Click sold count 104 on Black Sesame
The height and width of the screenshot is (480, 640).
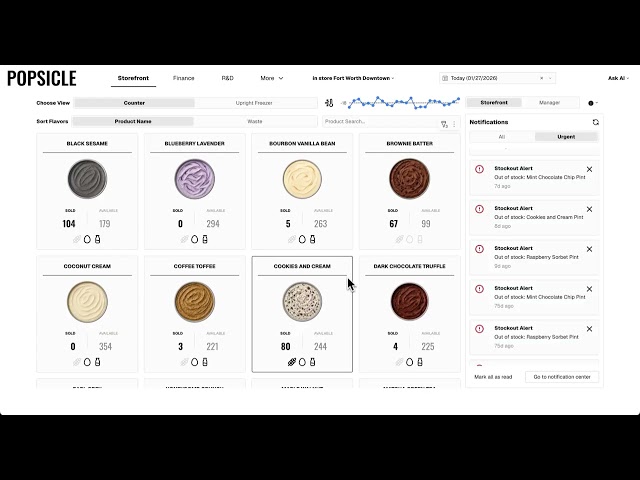coord(69,224)
